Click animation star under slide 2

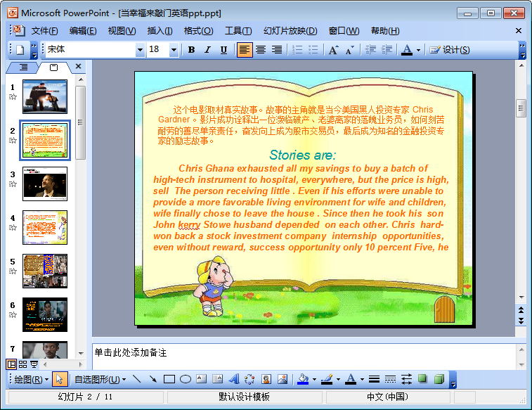[13, 140]
